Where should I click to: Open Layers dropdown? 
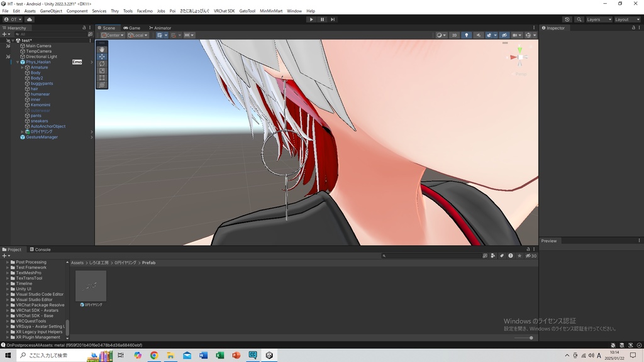tap(599, 19)
